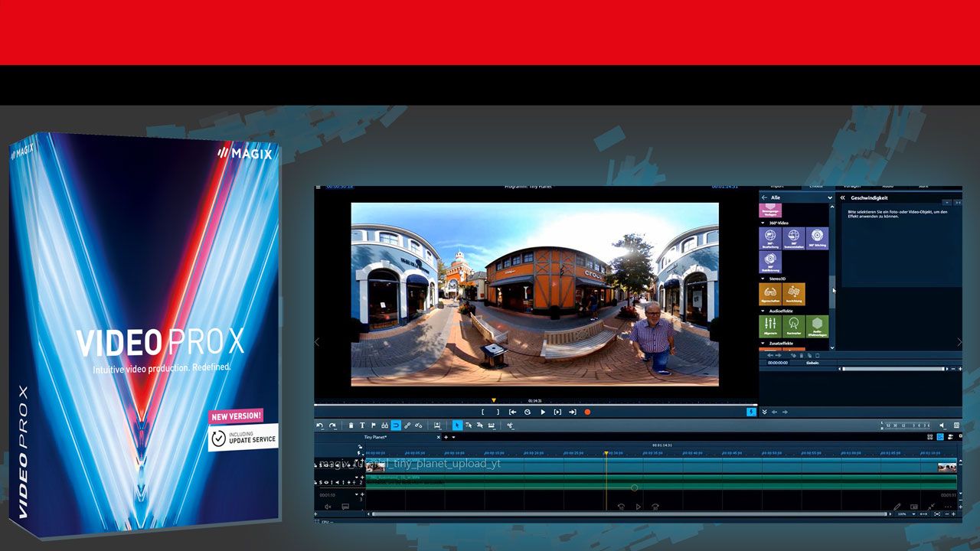Image resolution: width=980 pixels, height=551 pixels.
Task: Toggle the highlighted blue magnet snap button
Action: (396, 425)
